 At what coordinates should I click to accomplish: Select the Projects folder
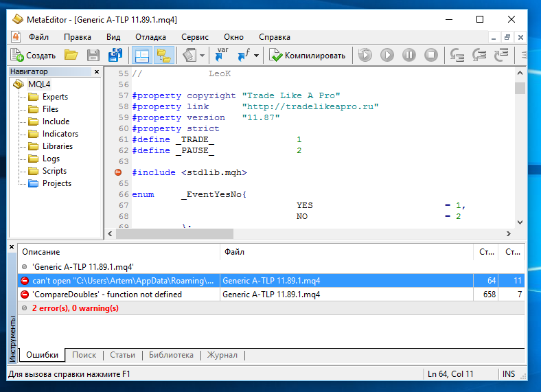57,183
